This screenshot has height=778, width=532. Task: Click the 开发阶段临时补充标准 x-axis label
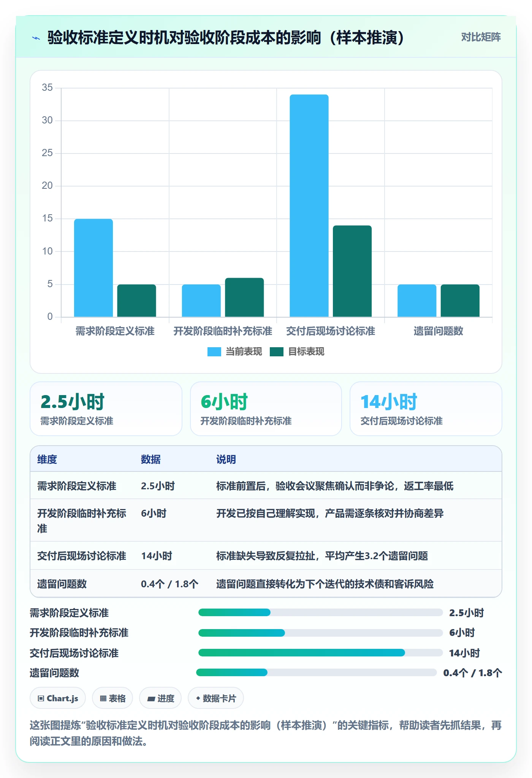coord(223,331)
